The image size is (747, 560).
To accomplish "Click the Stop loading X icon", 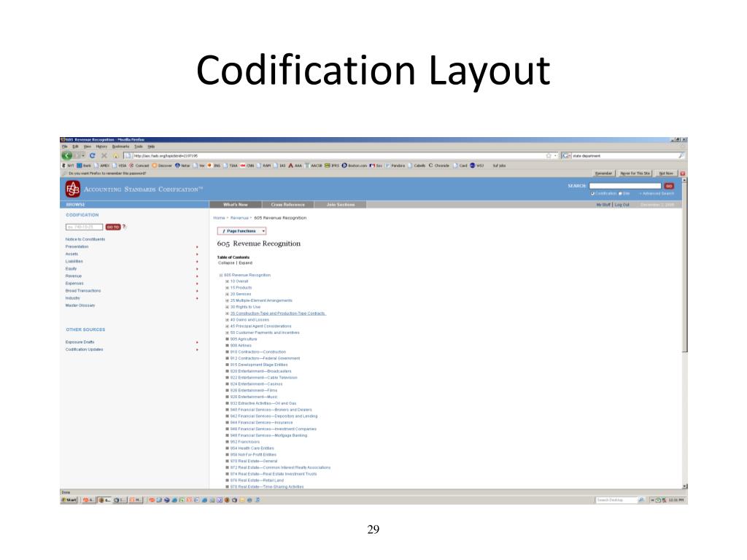I will point(104,156).
